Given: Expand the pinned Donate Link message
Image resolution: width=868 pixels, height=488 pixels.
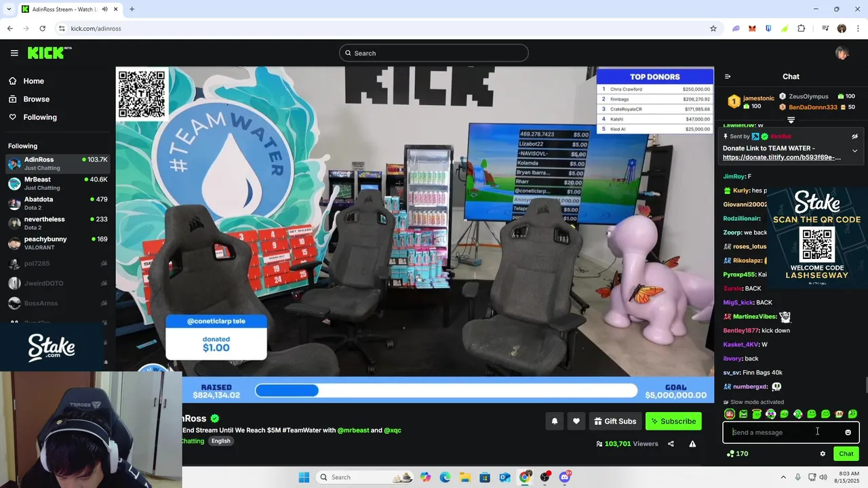Looking at the screenshot, I should (854, 151).
